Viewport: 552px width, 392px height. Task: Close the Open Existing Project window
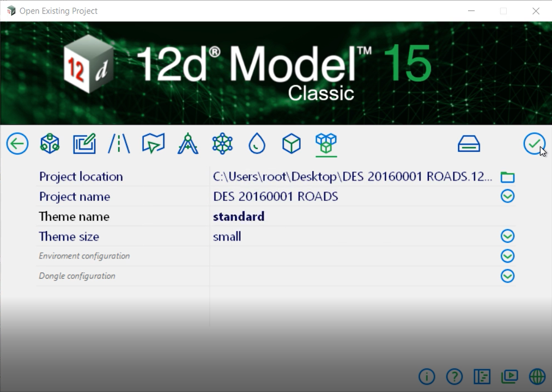click(536, 11)
